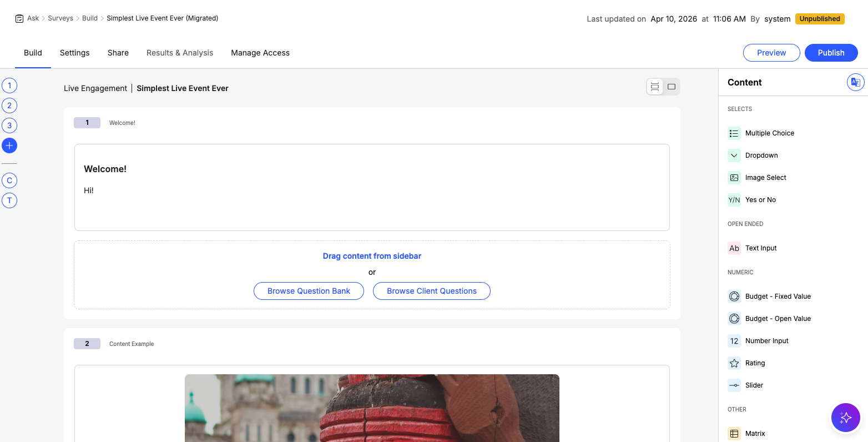Open the Settings tab

click(74, 53)
